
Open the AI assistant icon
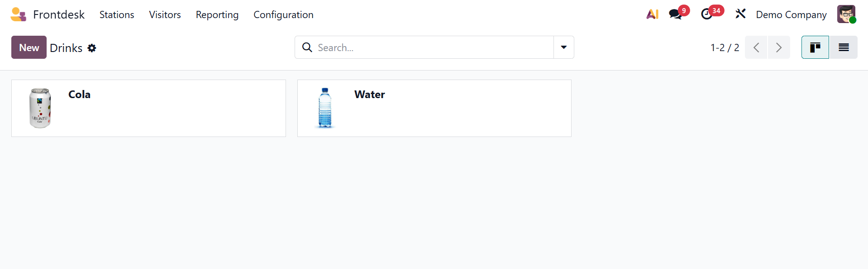[652, 14]
